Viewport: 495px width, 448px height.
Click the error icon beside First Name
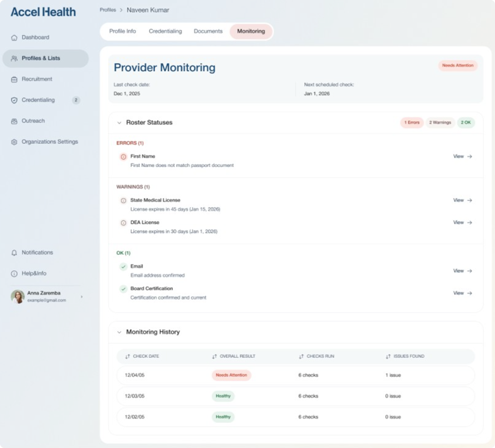(123, 157)
